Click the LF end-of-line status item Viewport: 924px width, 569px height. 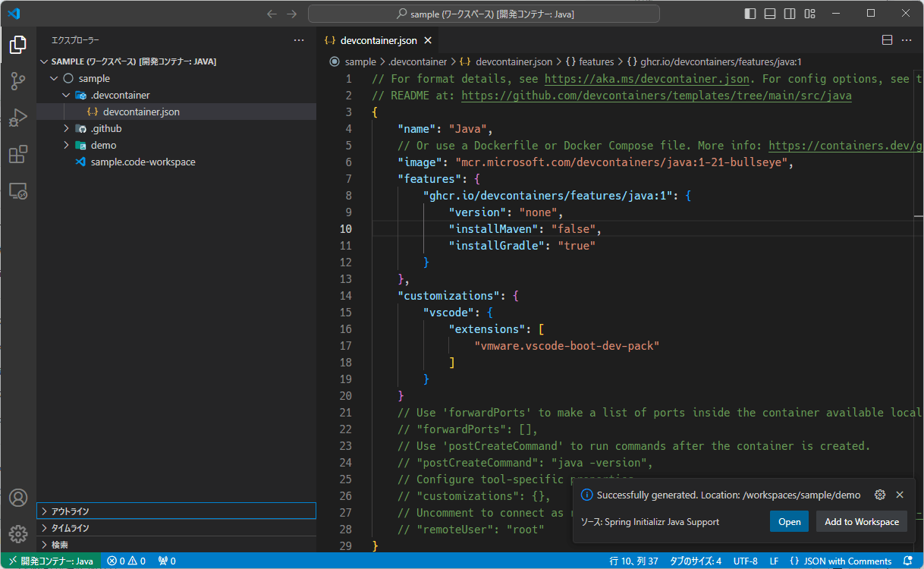click(774, 561)
